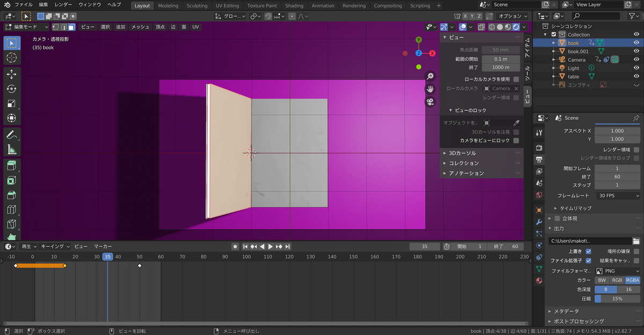Click the play animation button
This screenshot has width=644, height=335.
click(x=270, y=246)
